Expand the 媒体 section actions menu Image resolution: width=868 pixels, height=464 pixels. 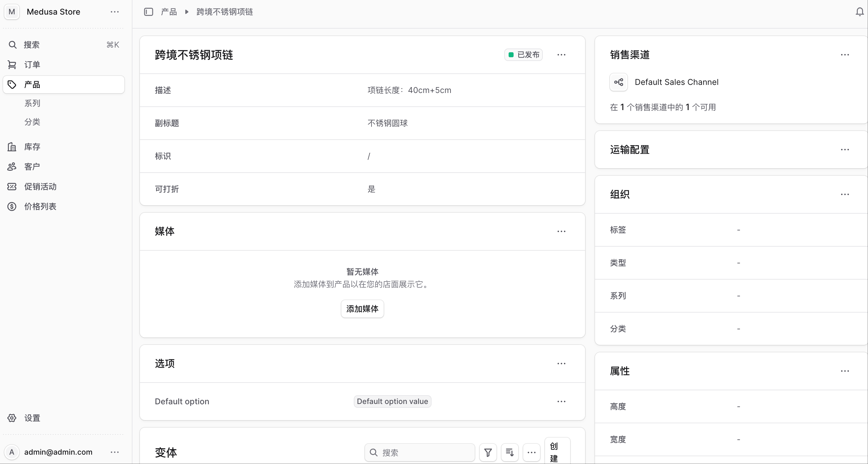point(561,231)
